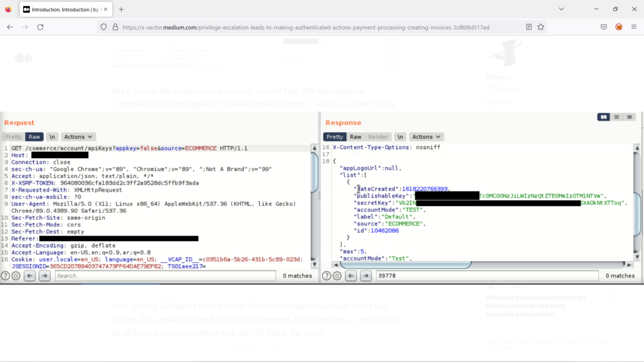Image resolution: width=644 pixels, height=362 pixels.
Task: Switch Response view to Pretty
Action: click(x=334, y=137)
